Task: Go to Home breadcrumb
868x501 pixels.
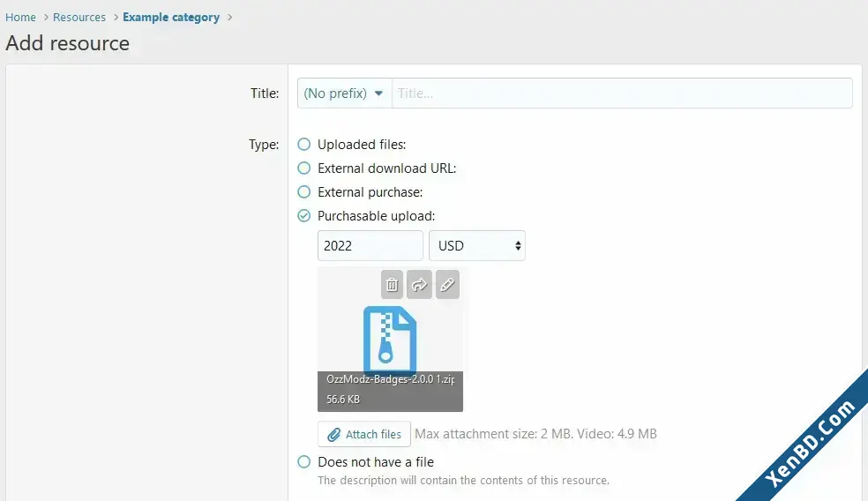Action: click(x=20, y=17)
